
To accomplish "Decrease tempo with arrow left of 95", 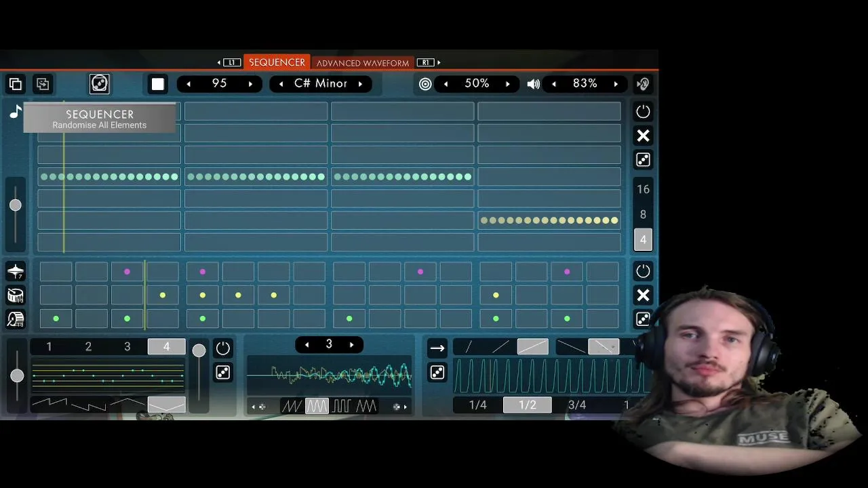I will 189,84.
